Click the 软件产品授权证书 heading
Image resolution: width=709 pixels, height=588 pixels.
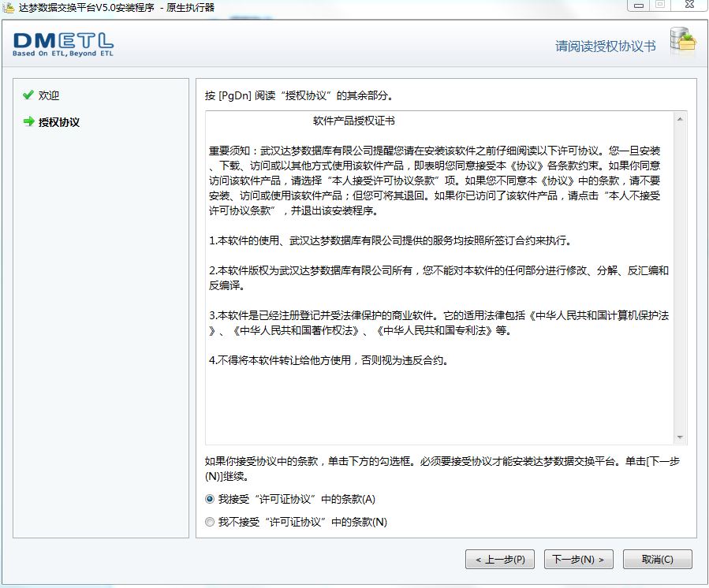353,121
